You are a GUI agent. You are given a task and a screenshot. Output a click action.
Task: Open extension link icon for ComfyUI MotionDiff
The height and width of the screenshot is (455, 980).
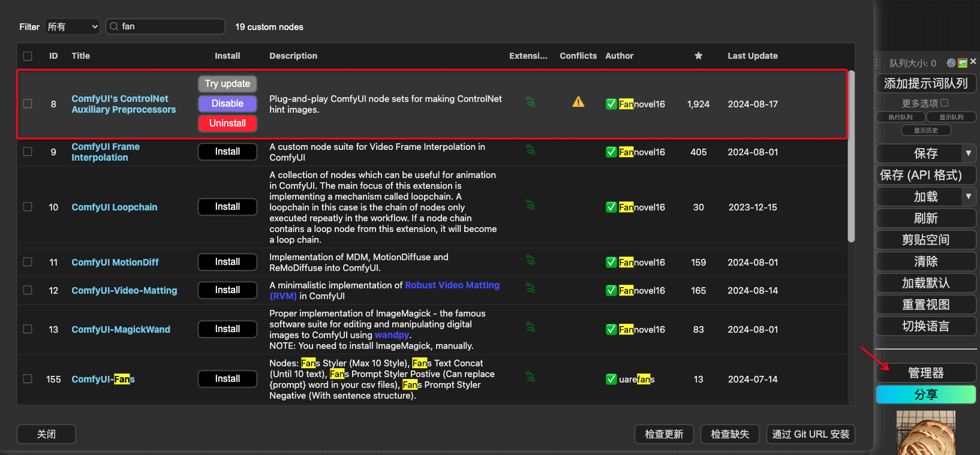point(530,260)
